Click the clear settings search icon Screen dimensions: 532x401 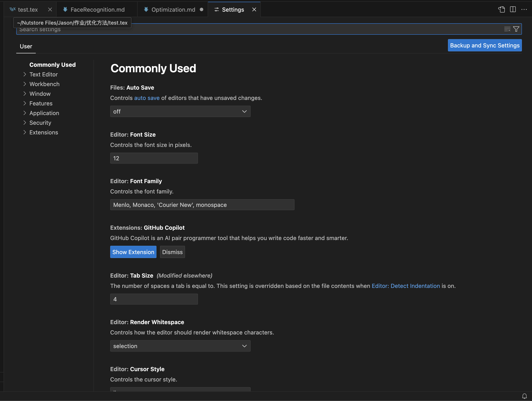pyautogui.click(x=507, y=29)
